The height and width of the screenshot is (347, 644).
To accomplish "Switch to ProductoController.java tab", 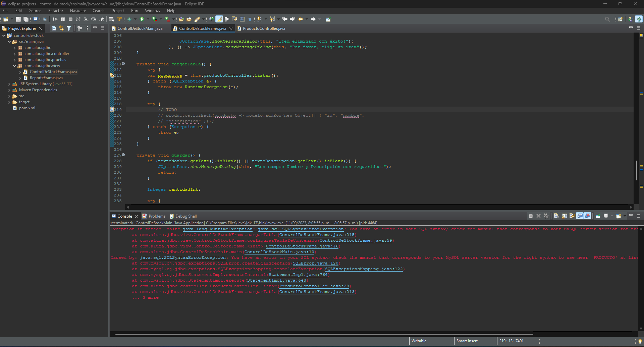I will click(x=264, y=28).
